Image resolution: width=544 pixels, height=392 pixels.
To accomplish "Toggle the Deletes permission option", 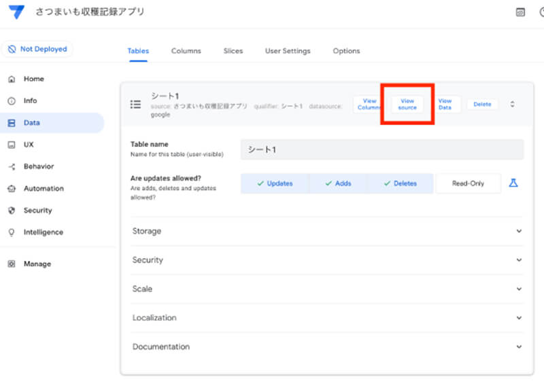I will (x=400, y=183).
